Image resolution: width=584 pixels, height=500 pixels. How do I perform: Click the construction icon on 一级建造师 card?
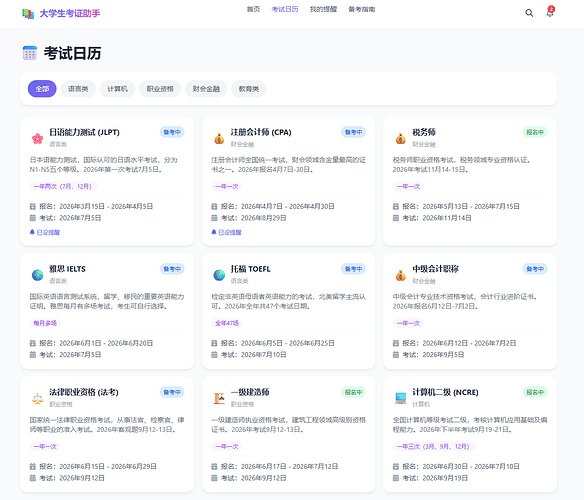coord(219,399)
